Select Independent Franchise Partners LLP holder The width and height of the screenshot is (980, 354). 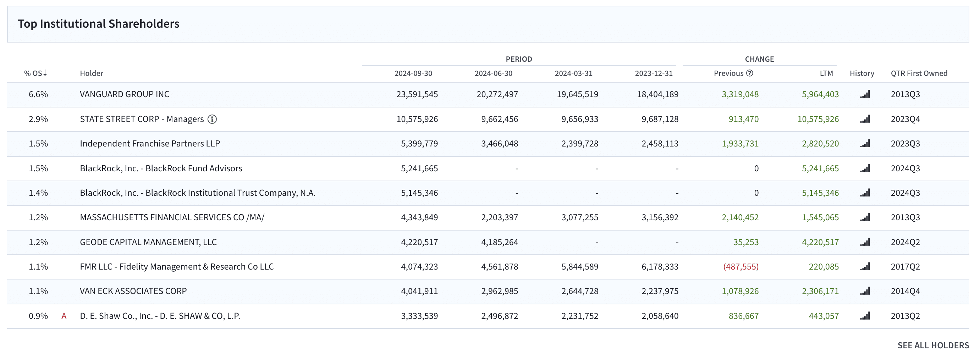[x=150, y=144]
